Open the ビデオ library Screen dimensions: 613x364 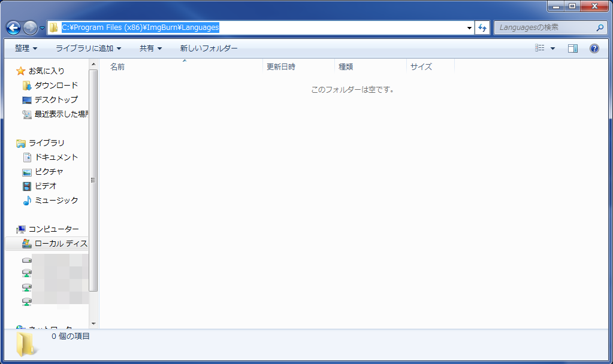pyautogui.click(x=46, y=186)
